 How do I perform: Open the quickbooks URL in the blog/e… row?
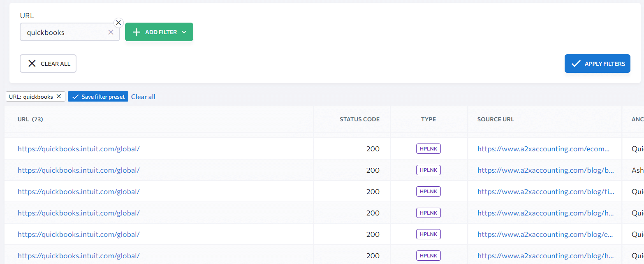[79, 234]
